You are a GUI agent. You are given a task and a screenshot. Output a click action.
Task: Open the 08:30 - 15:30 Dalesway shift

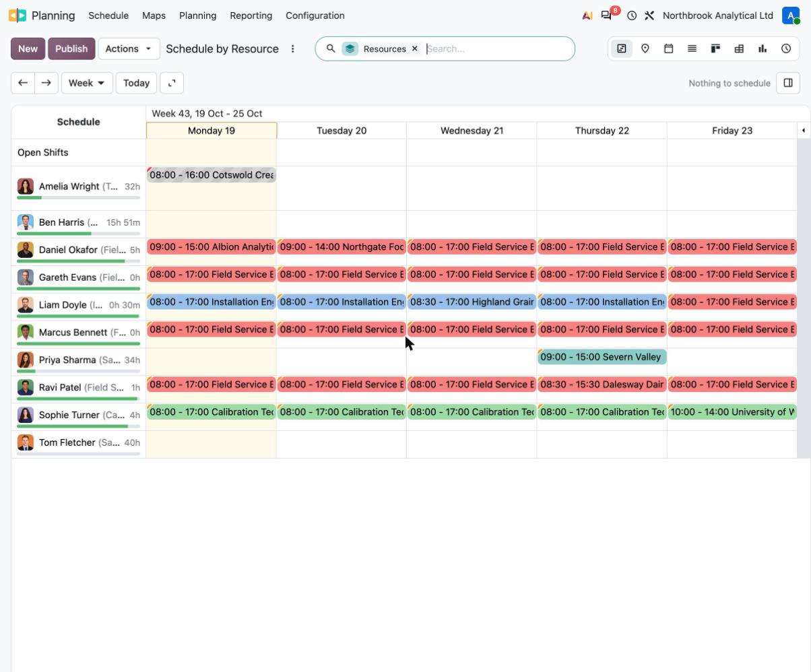tap(602, 384)
